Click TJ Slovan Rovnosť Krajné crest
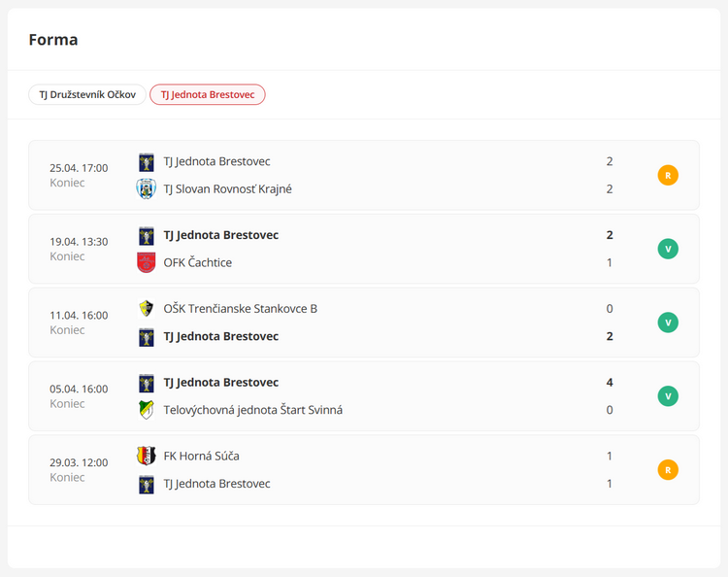Screen dimensions: 728x577 click(147, 189)
